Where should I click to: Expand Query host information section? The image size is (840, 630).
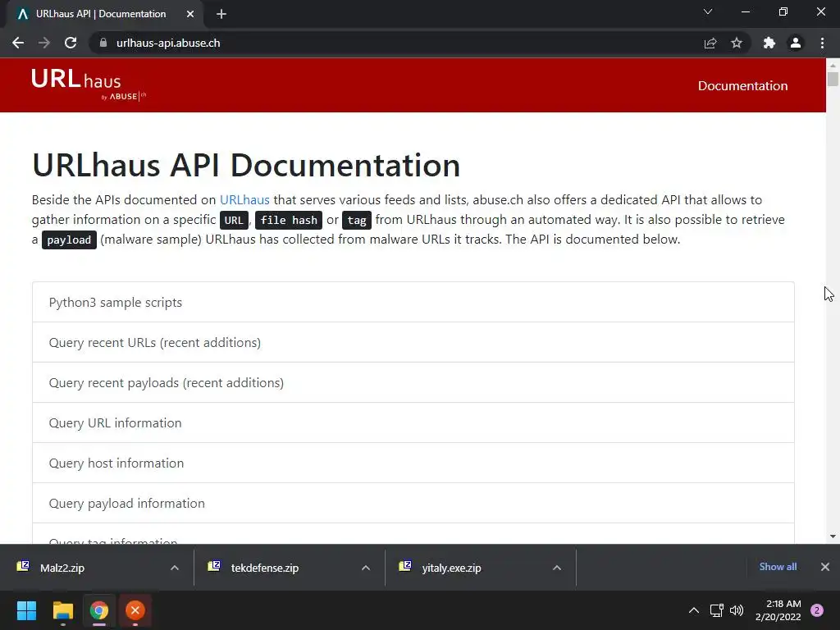(413, 463)
